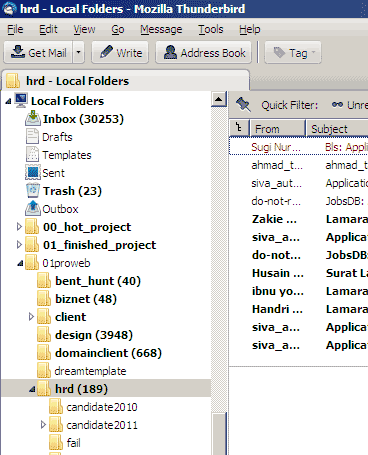Screen dimensions: 368x455
Task: Toggle the Unread quick filter
Action: tap(350, 105)
